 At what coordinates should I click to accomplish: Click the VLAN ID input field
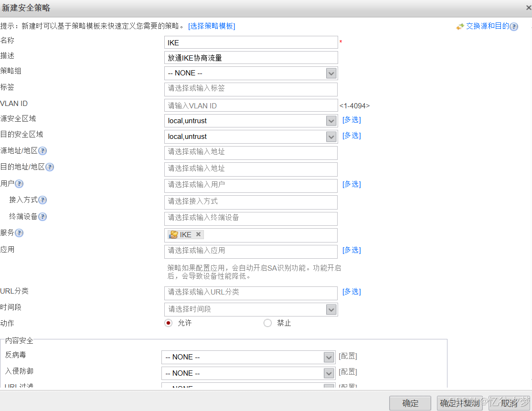pos(251,105)
